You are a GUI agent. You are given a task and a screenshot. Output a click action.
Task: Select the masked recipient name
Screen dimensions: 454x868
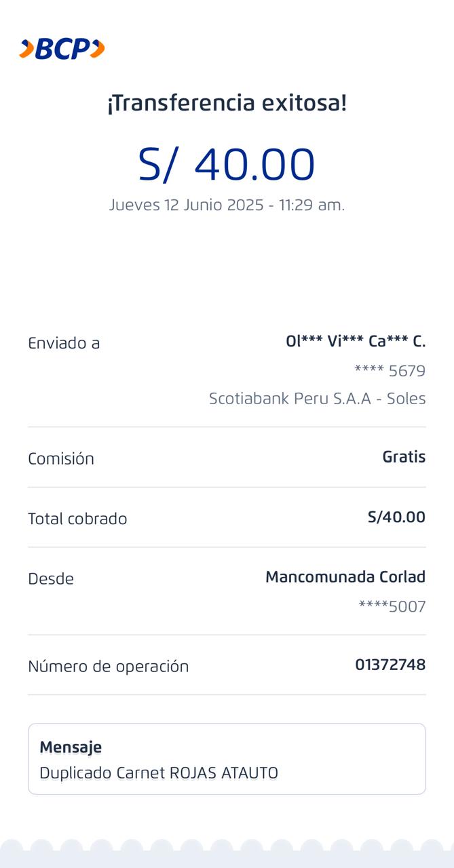click(355, 342)
